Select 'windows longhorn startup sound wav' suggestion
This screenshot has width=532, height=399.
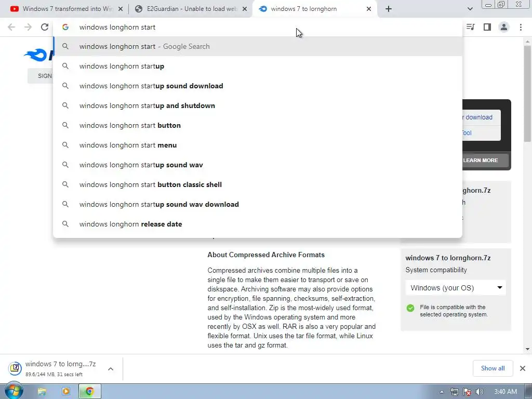pyautogui.click(x=258, y=165)
